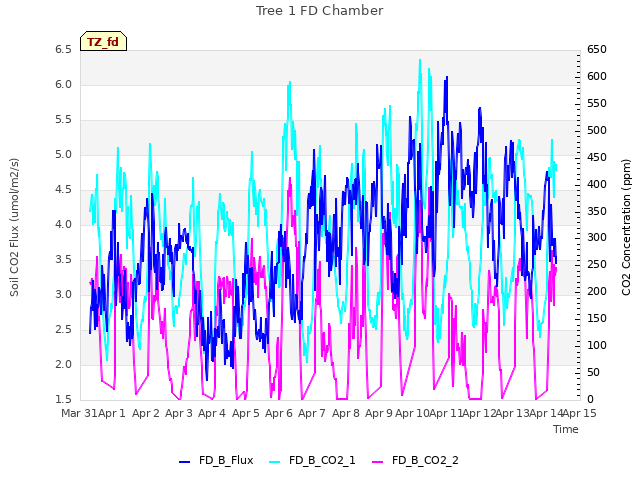
Task: Click the 100 right axis value
Action: [597, 345]
